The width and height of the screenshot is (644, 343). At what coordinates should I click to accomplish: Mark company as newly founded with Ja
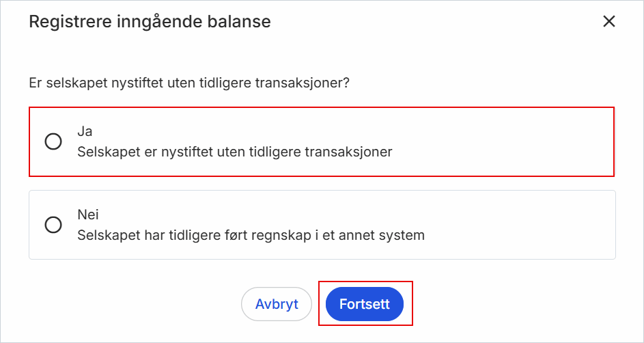(x=53, y=141)
